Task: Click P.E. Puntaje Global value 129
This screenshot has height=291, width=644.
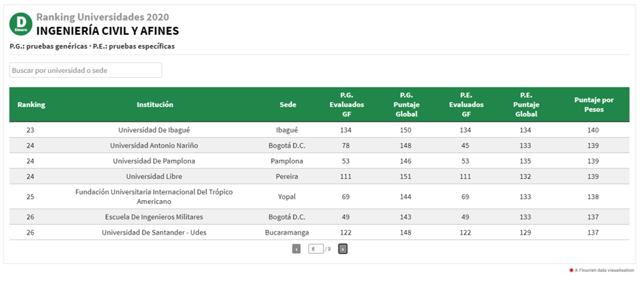Action: tap(525, 233)
